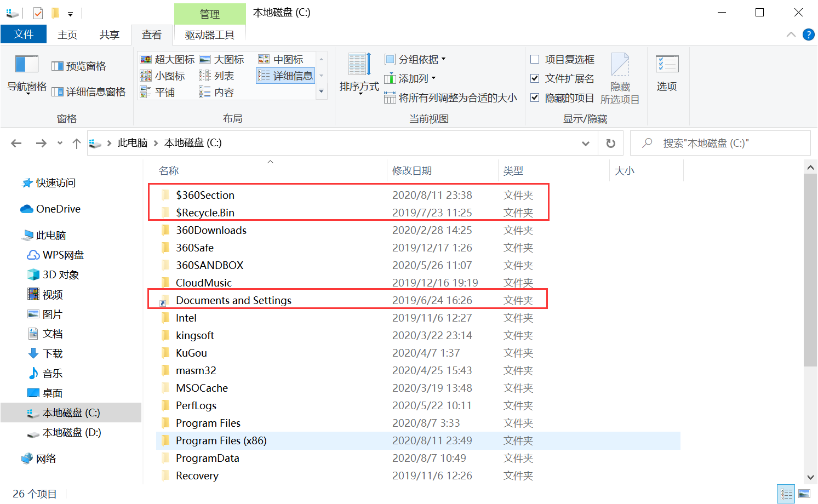Open the 排序方式 sort by menu
This screenshot has height=504, width=818.
click(359, 75)
